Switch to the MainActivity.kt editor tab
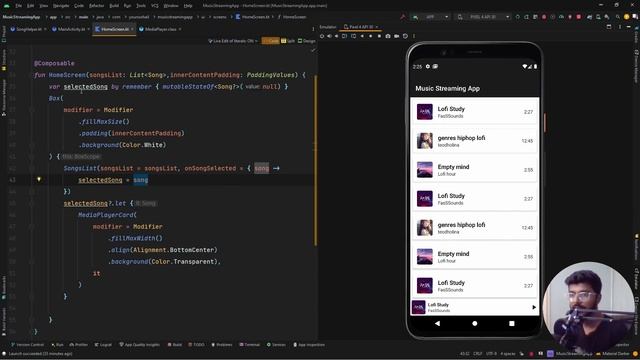This screenshot has height=360, width=640. [x=71, y=29]
